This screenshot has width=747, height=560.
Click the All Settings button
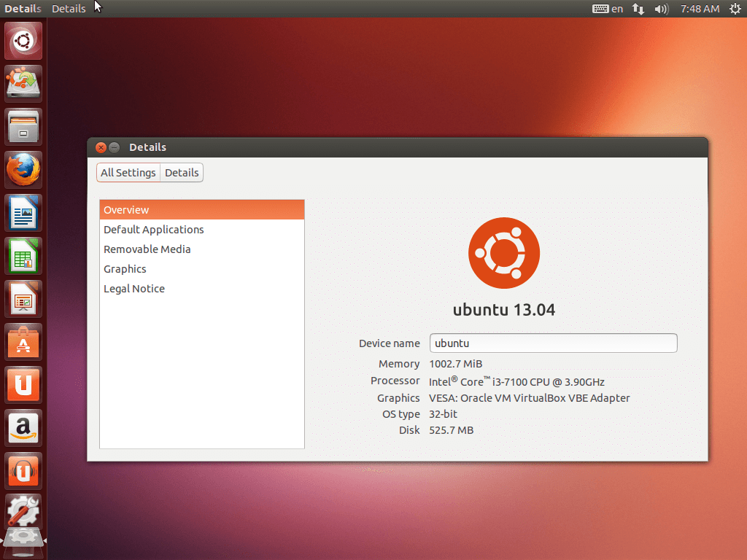pyautogui.click(x=128, y=173)
